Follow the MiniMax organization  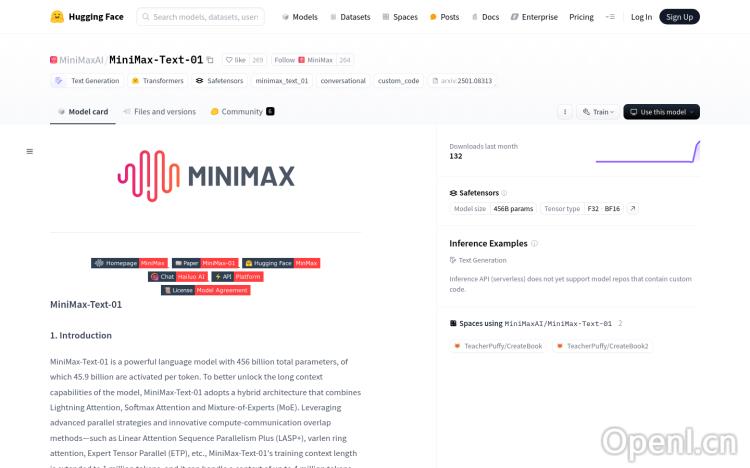point(302,60)
